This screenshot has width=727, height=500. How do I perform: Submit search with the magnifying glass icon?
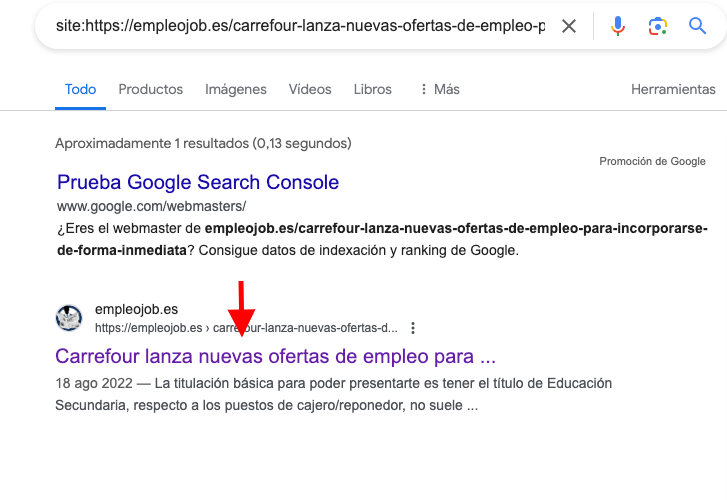click(x=697, y=26)
